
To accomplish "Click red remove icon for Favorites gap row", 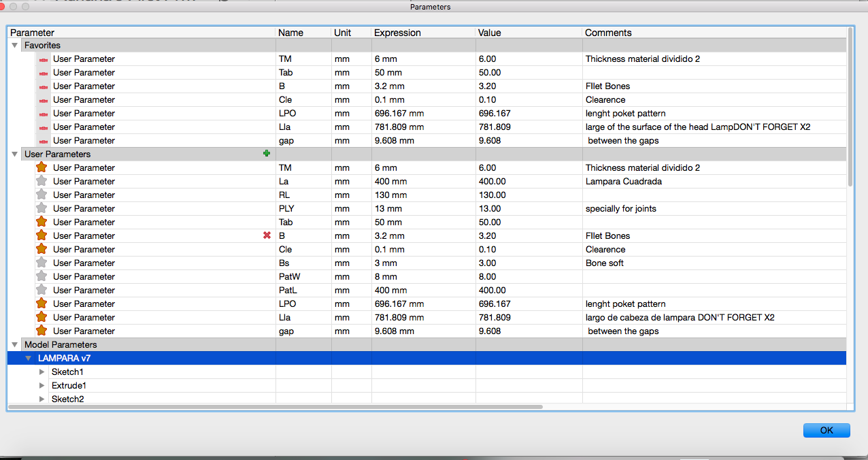I will 44,141.
